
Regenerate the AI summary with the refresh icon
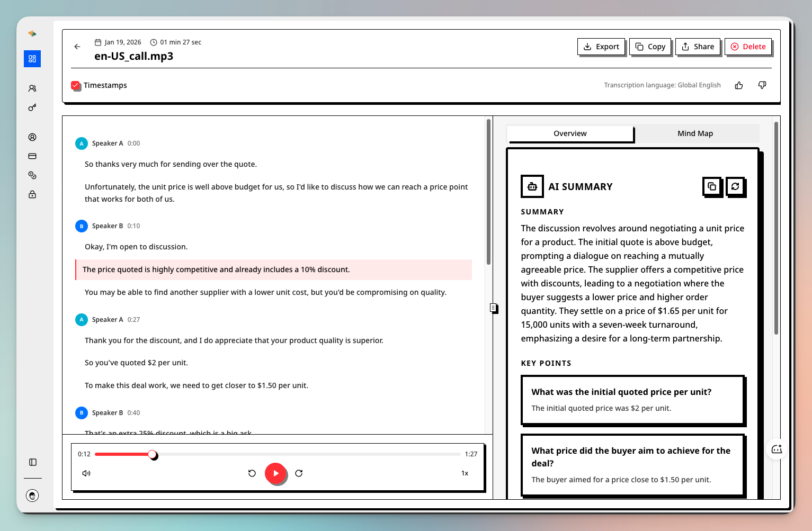[735, 186]
